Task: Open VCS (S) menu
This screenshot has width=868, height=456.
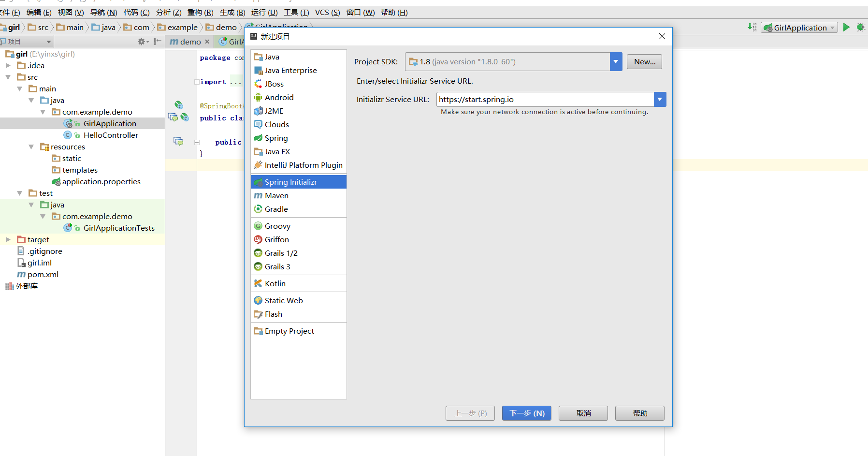Action: 328,13
